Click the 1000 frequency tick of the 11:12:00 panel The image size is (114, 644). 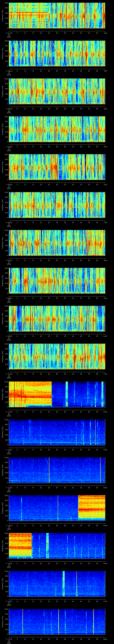point(6,420)
